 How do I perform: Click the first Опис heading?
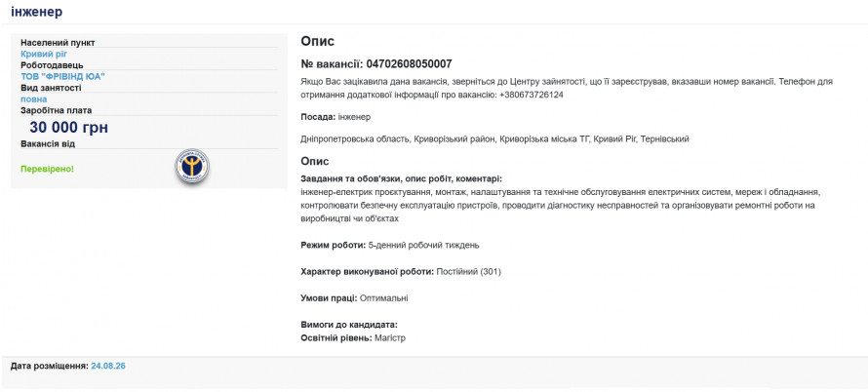(318, 42)
